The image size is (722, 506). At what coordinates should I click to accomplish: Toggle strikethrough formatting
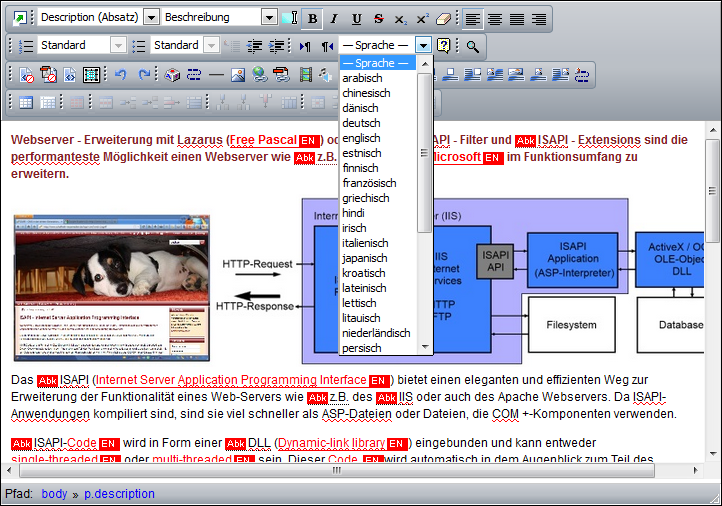click(378, 18)
